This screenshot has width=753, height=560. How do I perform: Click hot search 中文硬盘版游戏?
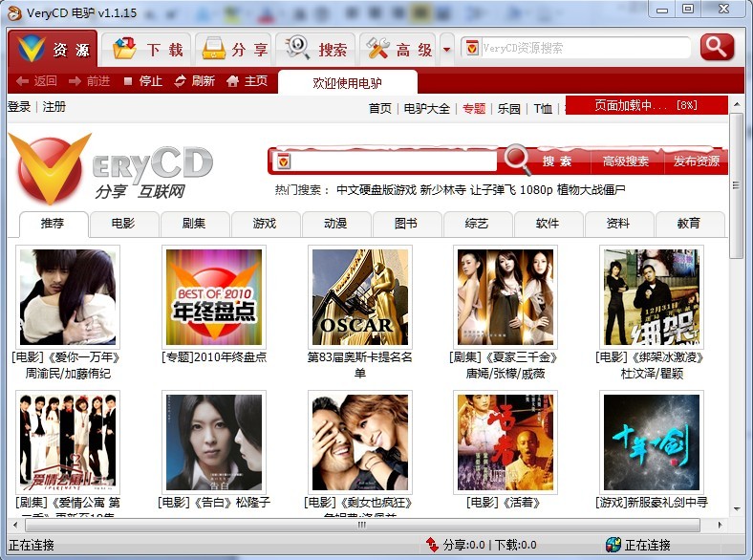click(x=376, y=190)
